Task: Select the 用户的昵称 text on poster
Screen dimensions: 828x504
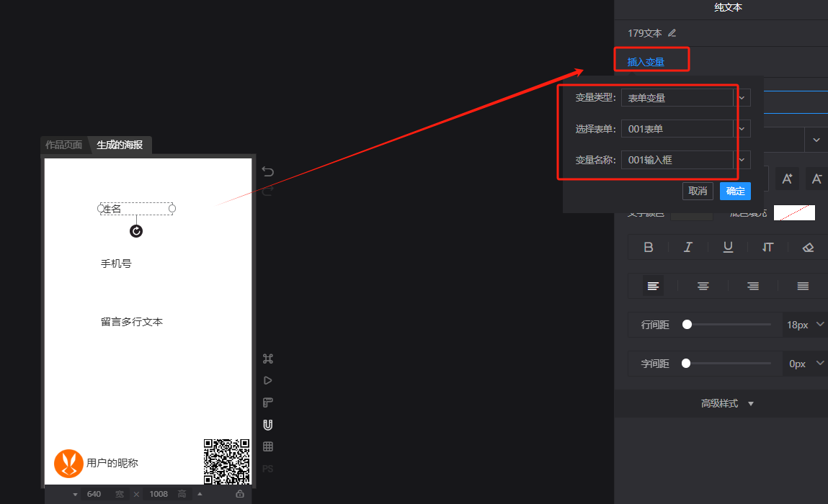Action: 112,463
